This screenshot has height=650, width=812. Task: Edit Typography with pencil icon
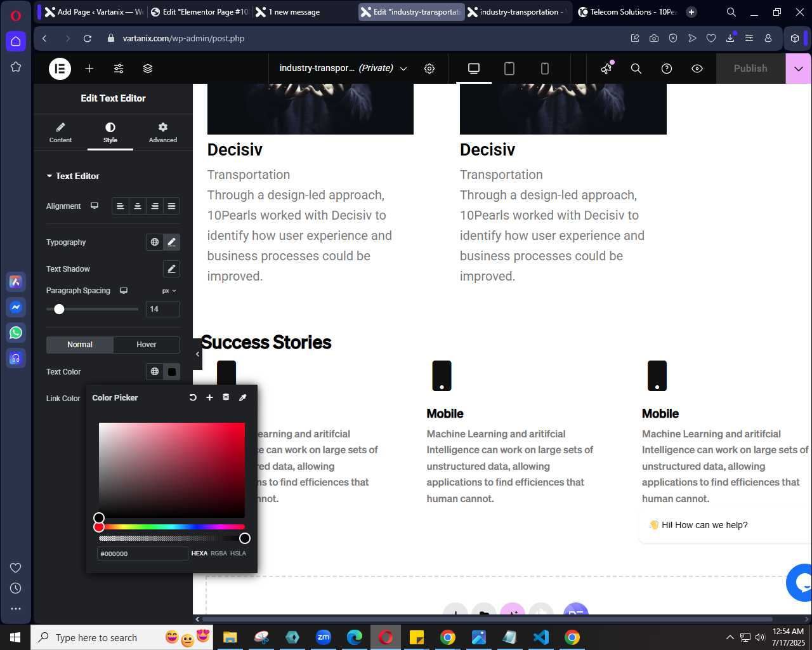171,242
